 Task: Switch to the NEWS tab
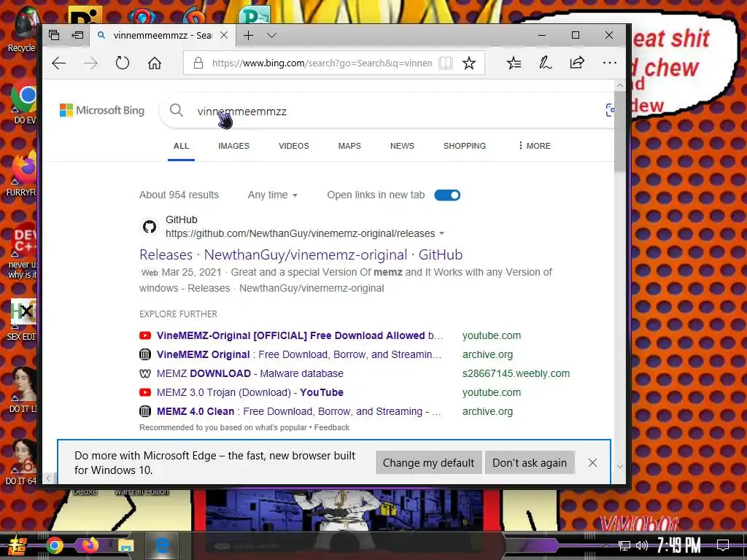pos(402,146)
